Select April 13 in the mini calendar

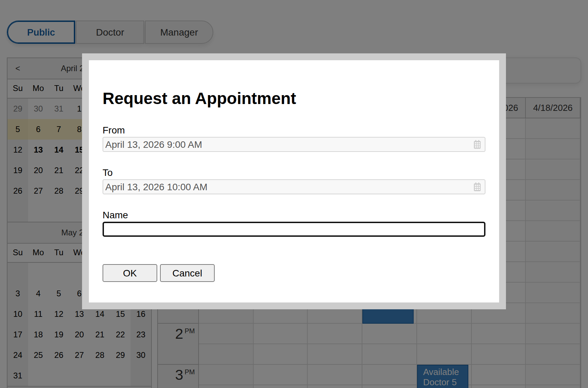pyautogui.click(x=38, y=150)
